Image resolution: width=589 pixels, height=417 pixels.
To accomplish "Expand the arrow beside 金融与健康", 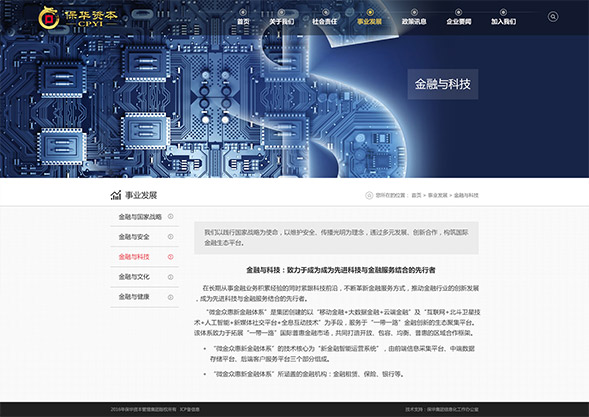I will click(171, 297).
